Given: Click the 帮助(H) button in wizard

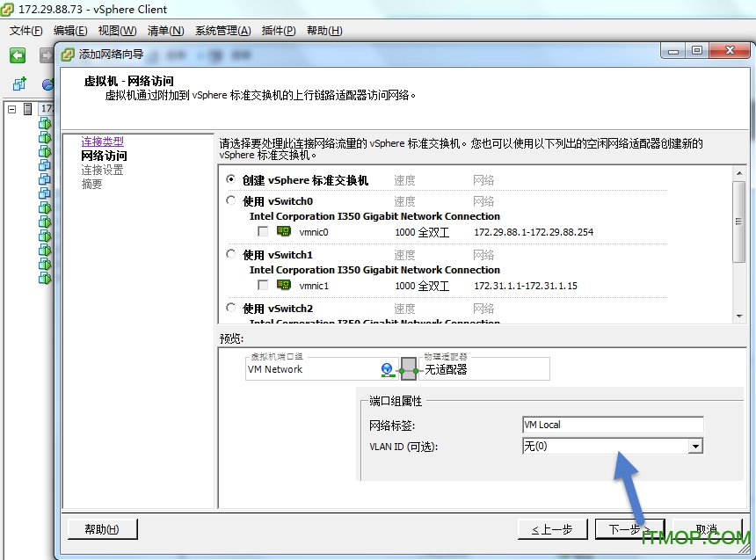Looking at the screenshot, I should click(102, 529).
